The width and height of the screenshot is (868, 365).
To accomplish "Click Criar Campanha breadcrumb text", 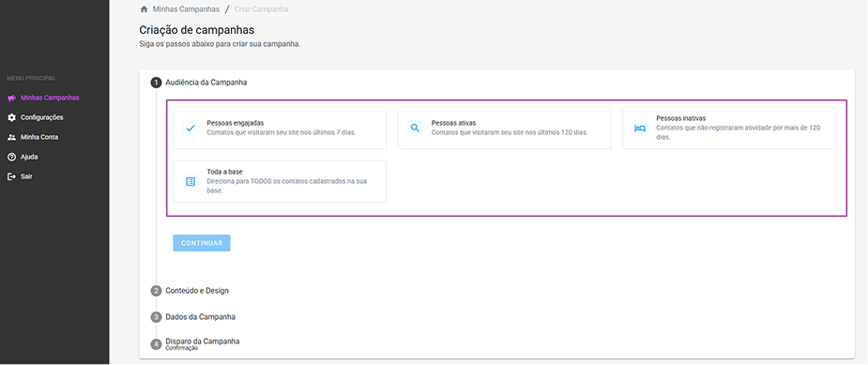I will (261, 9).
